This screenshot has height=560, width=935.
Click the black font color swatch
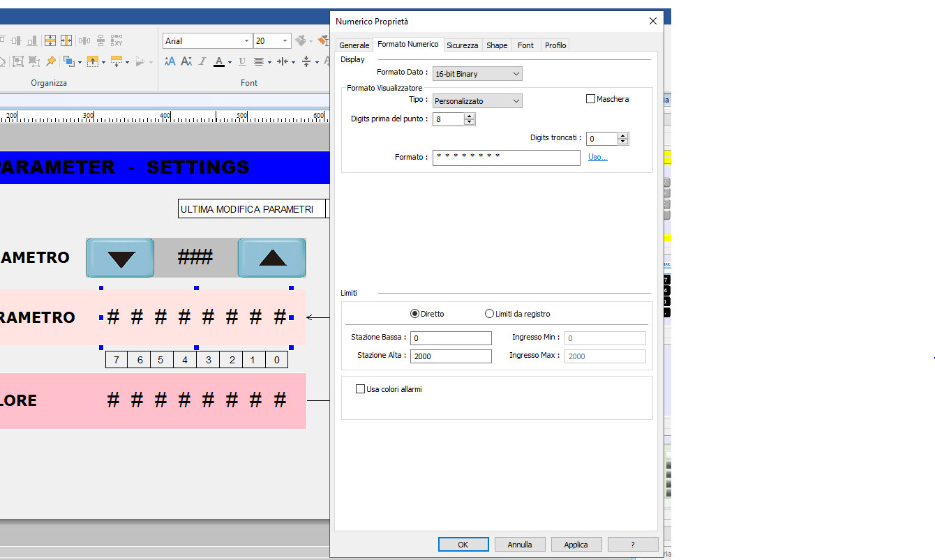tap(219, 61)
